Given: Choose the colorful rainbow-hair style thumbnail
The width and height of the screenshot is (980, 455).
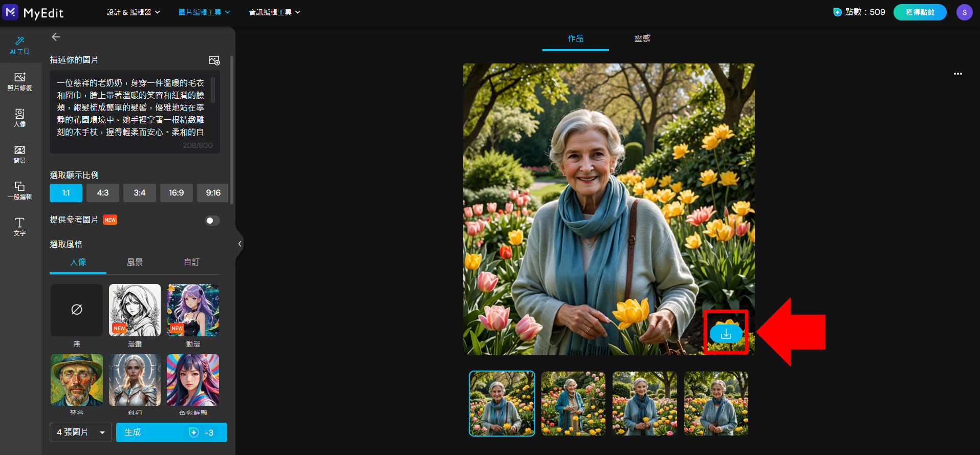Looking at the screenshot, I should [193, 380].
